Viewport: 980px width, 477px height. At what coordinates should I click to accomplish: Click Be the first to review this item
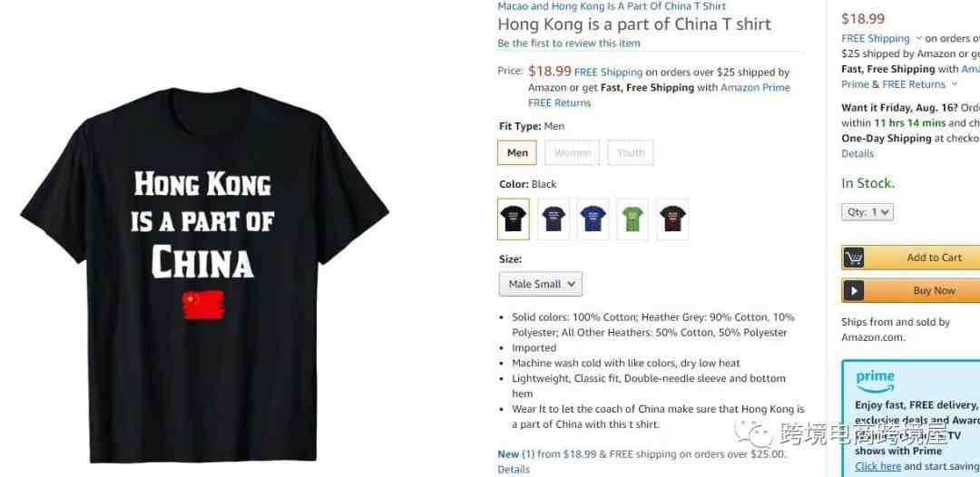(x=569, y=44)
